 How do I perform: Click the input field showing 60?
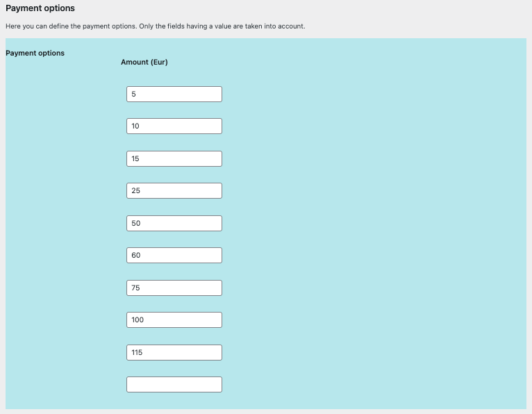coord(174,255)
